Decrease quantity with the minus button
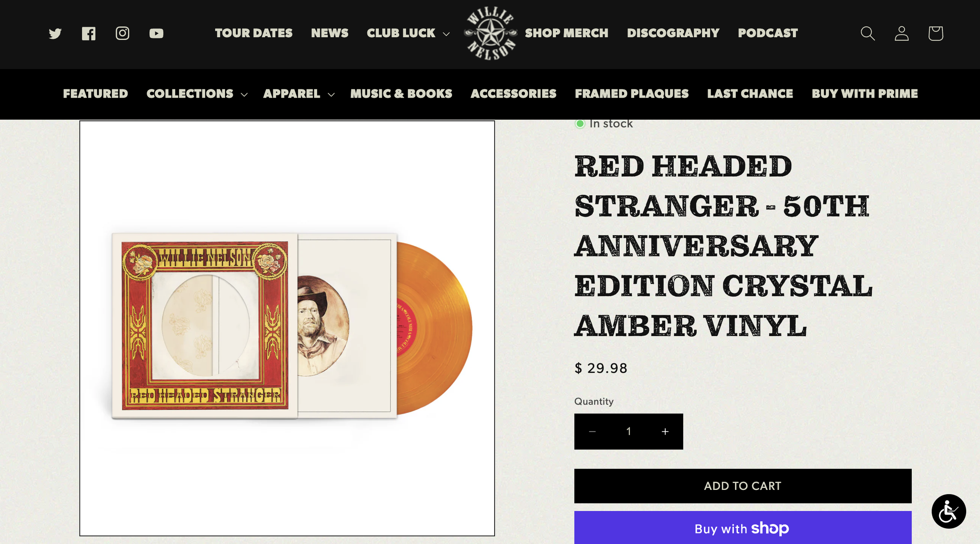980x544 pixels. [592, 431]
